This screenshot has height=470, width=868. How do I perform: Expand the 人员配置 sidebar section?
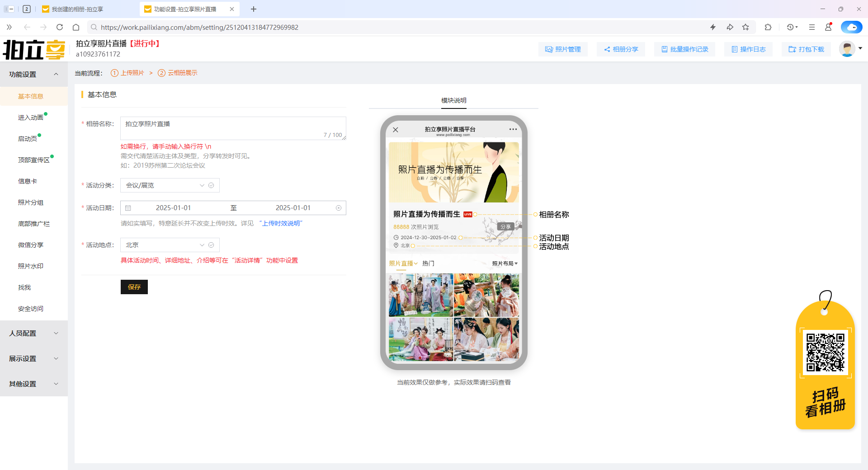click(x=34, y=333)
